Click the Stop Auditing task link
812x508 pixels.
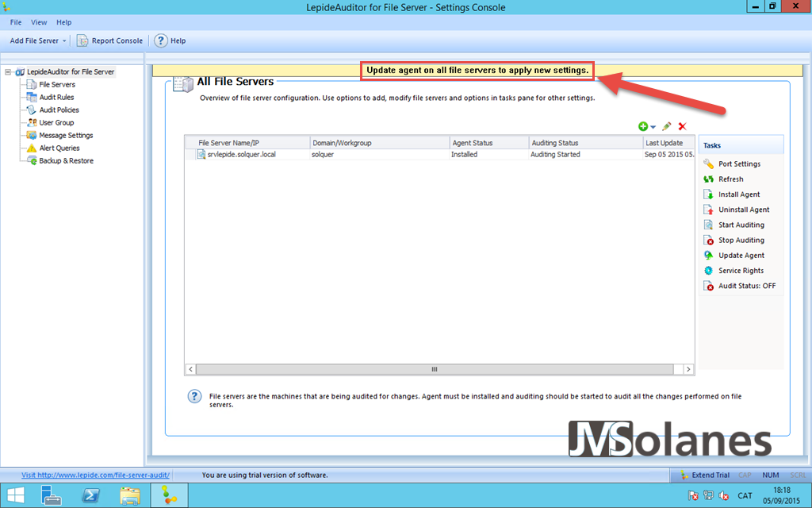(741, 240)
